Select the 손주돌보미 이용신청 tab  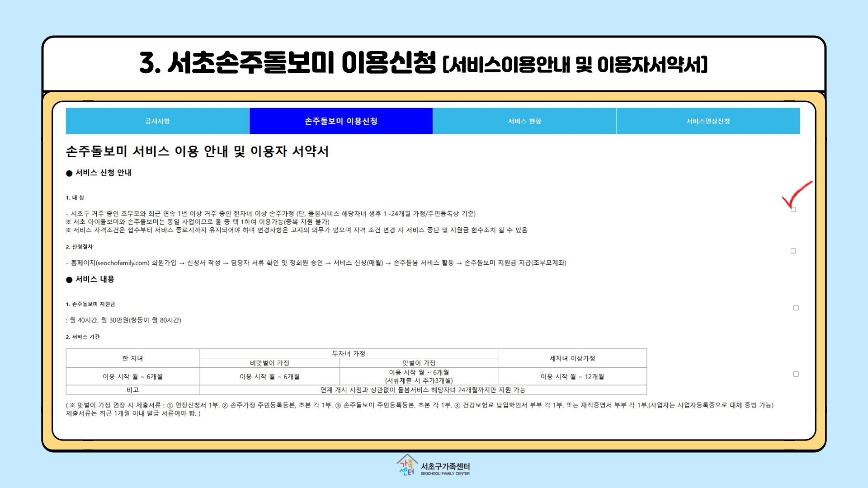click(341, 121)
